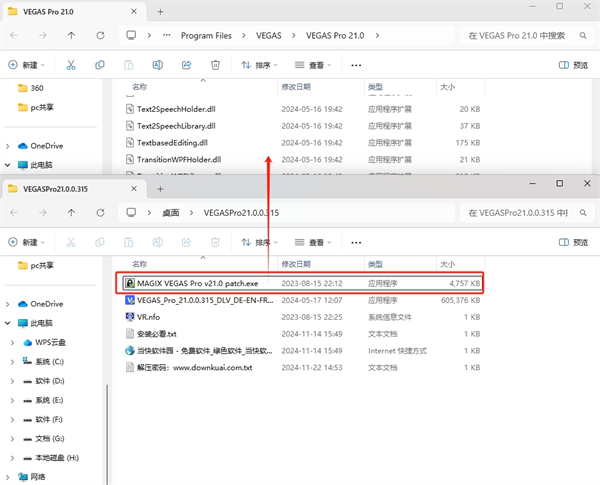
Task: Collapse 此电脑 in lower sidebar
Action: click(8, 323)
